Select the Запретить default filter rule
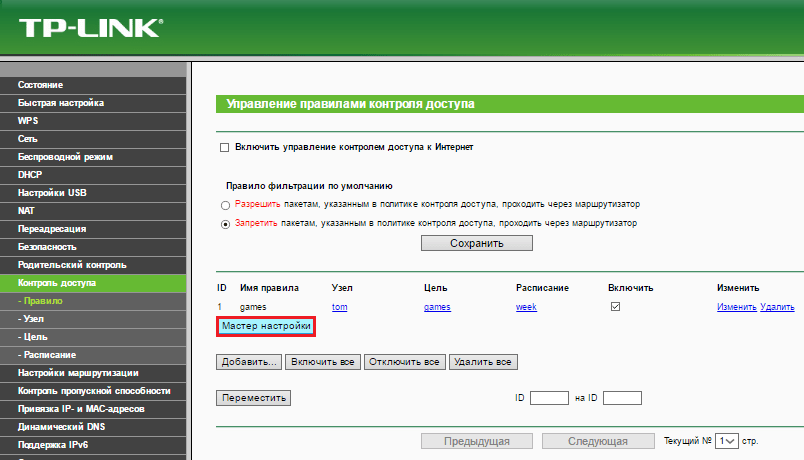 click(224, 223)
